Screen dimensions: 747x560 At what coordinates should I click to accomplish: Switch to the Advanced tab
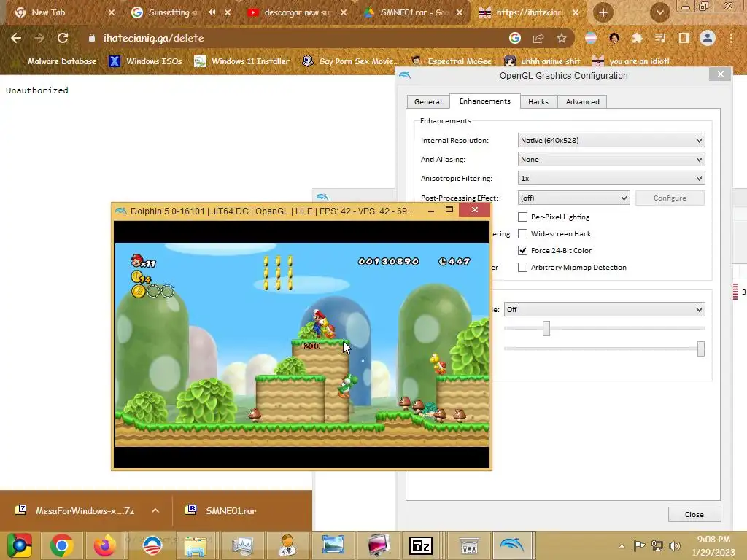[582, 102]
